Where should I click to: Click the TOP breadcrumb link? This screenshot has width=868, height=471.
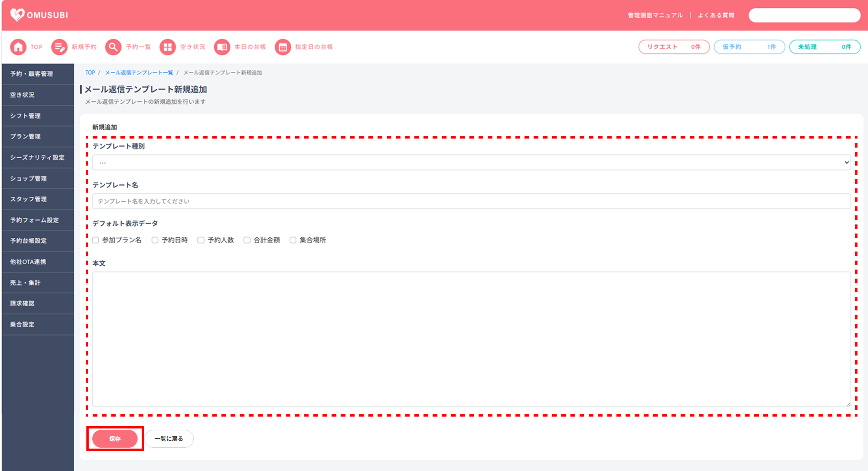(x=90, y=73)
